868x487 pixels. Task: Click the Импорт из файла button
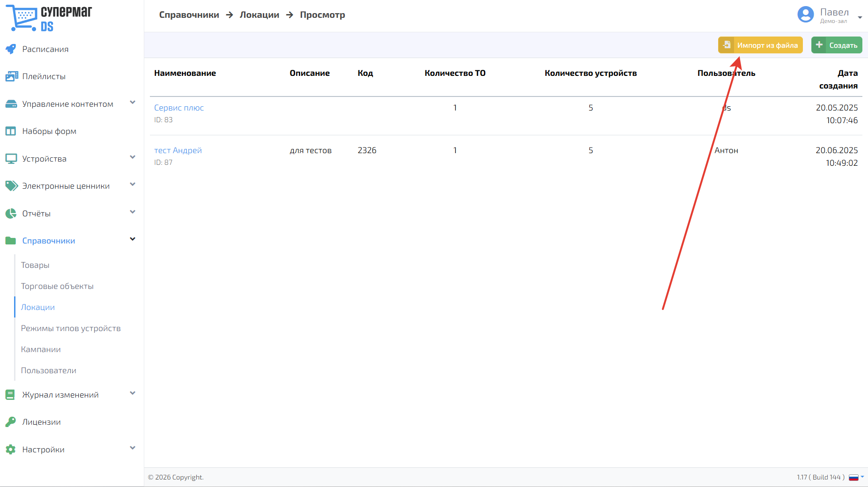click(760, 45)
